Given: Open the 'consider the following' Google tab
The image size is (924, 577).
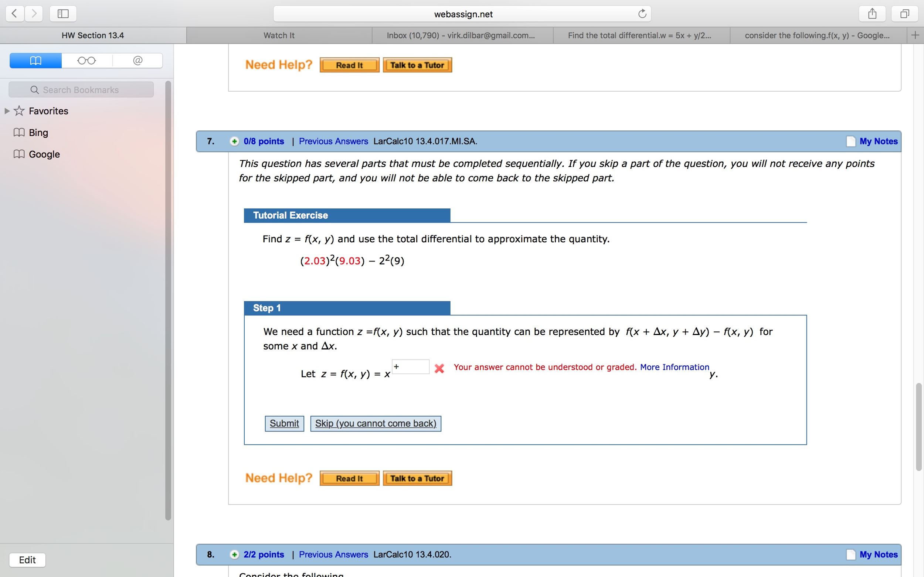Looking at the screenshot, I should pos(818,35).
